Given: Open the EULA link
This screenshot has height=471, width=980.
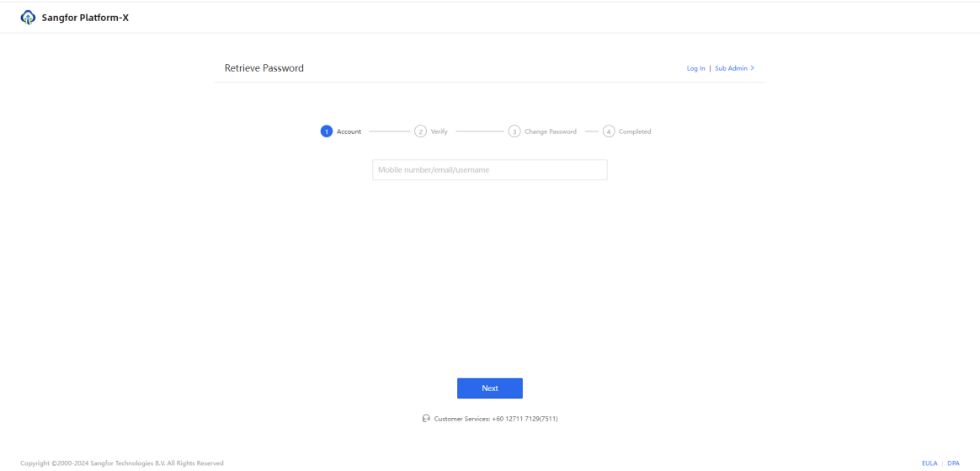Looking at the screenshot, I should (929, 463).
